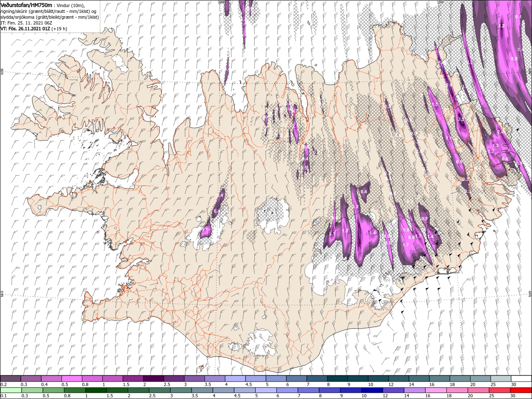Pick the pink snow legend swatch between 0.5 and 0.8
532x399 pixels.
(x=71, y=379)
